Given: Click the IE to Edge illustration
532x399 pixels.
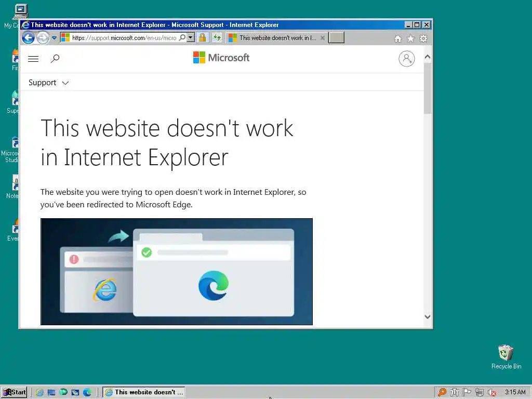Looking at the screenshot, I should point(177,271).
